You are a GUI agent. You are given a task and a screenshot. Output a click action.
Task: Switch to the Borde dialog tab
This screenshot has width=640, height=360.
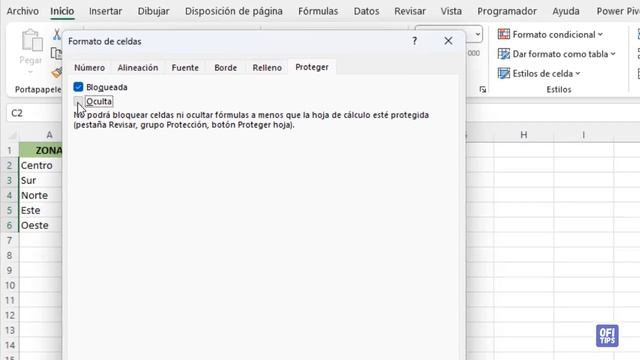225,67
